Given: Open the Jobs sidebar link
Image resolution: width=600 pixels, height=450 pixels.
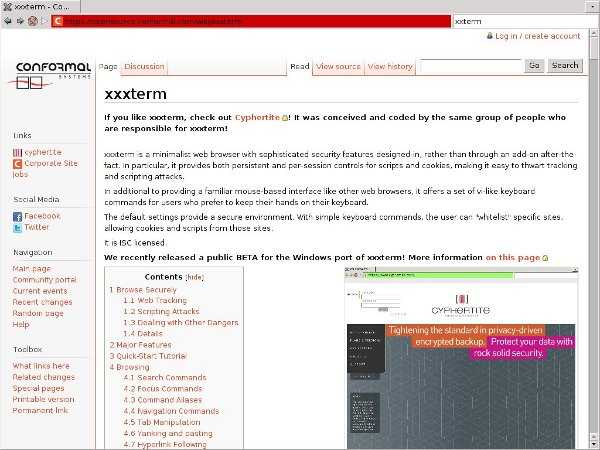Looking at the screenshot, I should pyautogui.click(x=20, y=174).
